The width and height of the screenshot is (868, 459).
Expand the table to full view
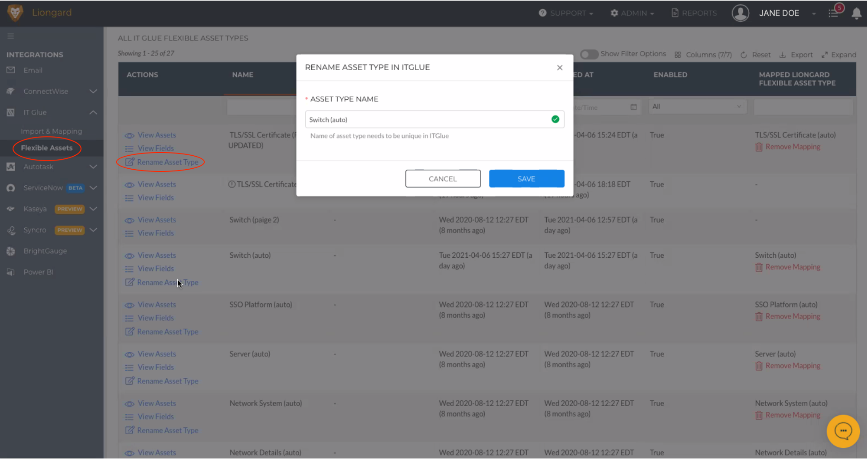pos(839,55)
